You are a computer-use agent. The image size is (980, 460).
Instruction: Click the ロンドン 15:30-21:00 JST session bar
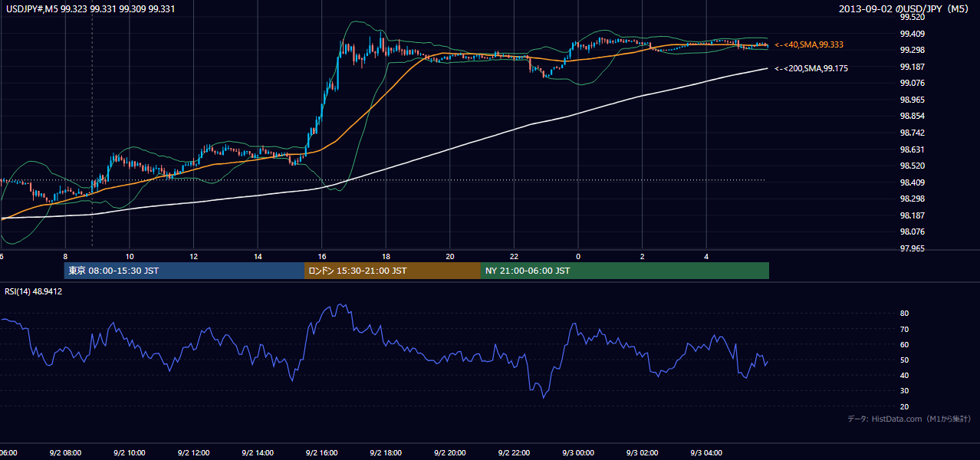click(x=393, y=271)
